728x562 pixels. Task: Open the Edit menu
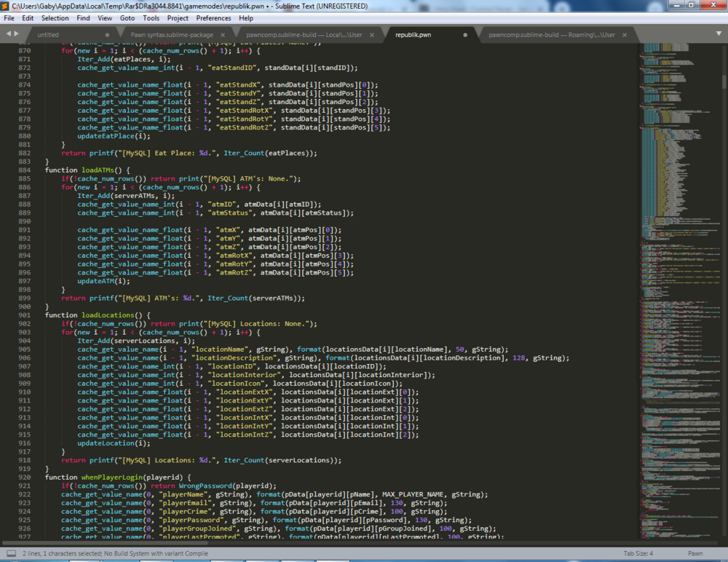28,18
